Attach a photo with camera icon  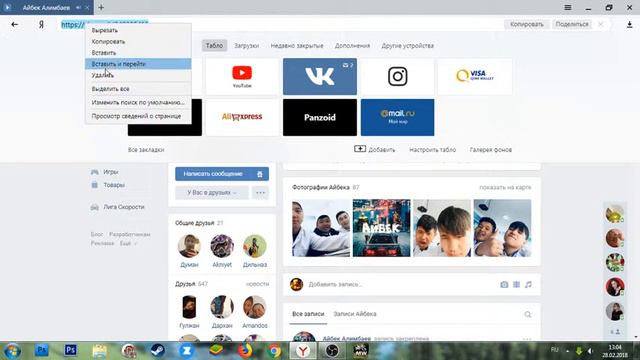coord(504,284)
